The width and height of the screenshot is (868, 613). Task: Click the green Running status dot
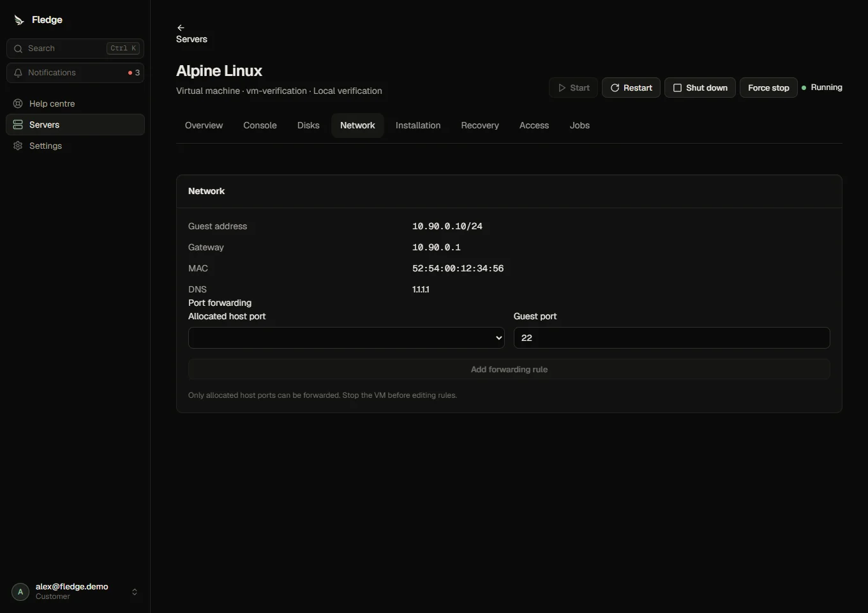(x=804, y=87)
